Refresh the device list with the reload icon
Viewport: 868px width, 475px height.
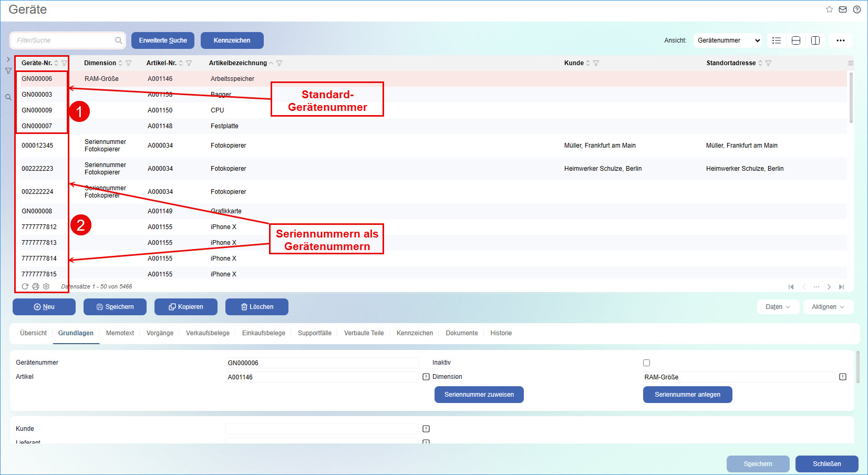25,286
